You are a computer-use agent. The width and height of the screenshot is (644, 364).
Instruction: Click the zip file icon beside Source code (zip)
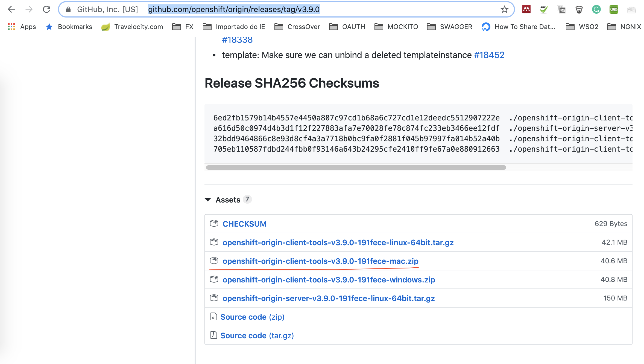(x=213, y=317)
